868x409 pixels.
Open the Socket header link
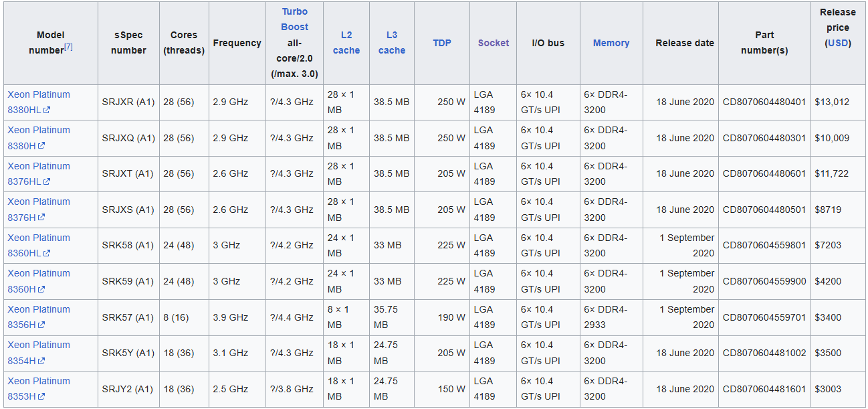(x=494, y=43)
